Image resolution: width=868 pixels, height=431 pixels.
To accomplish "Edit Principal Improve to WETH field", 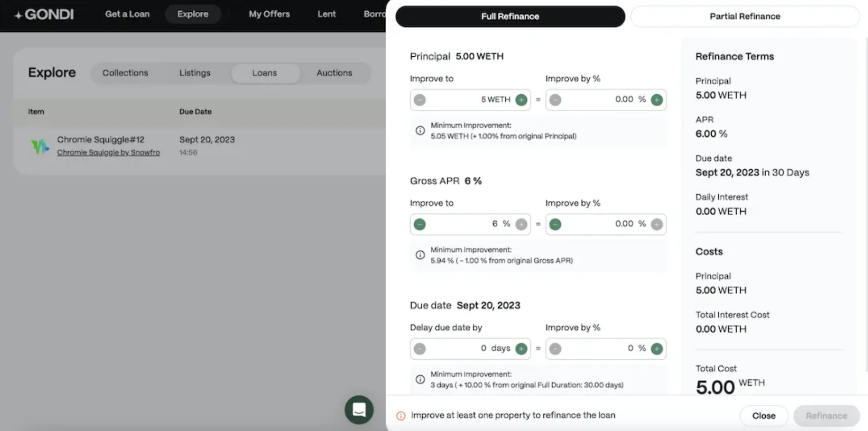I will click(470, 100).
